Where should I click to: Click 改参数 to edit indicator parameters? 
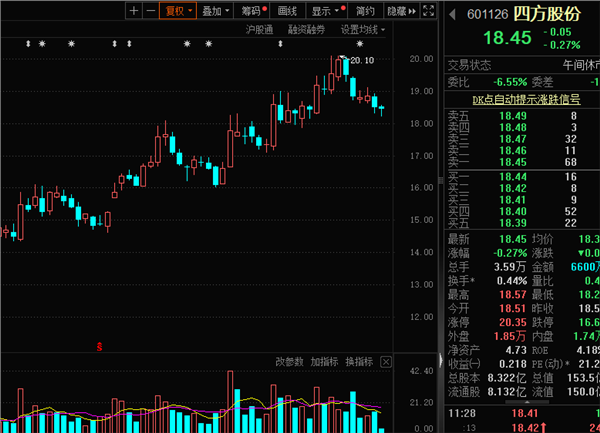pos(289,361)
